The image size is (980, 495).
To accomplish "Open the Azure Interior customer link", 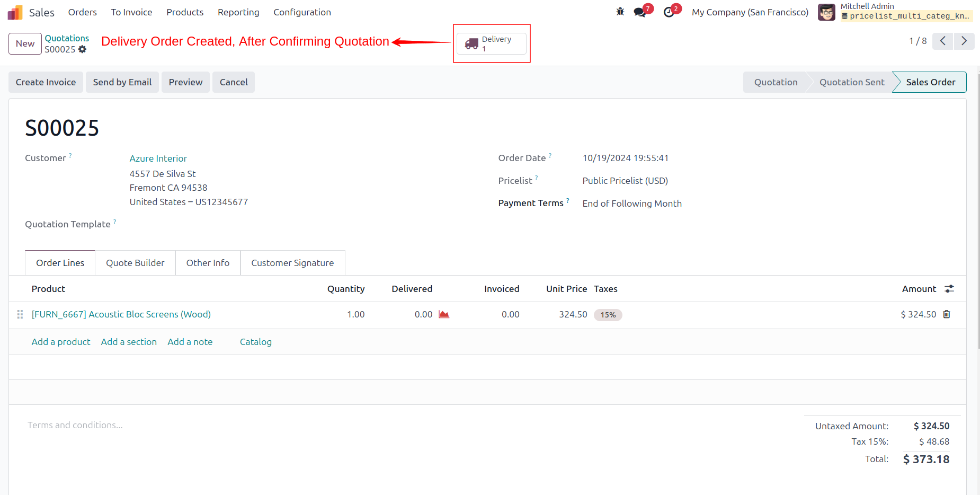I will click(158, 158).
